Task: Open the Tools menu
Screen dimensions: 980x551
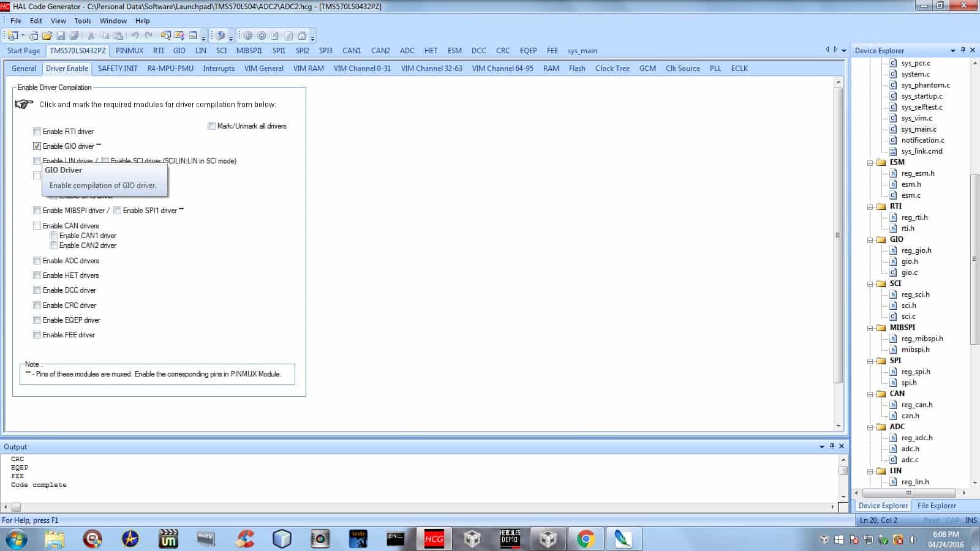Action: coord(83,21)
